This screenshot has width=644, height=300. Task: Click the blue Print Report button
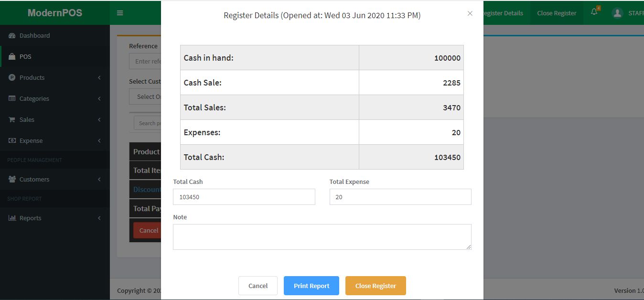tap(311, 286)
